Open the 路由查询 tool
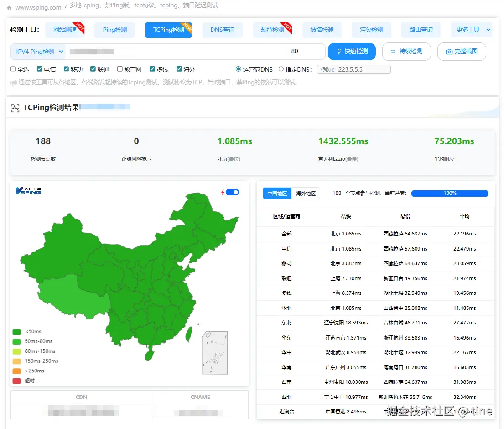The image size is (504, 429). 421,30
